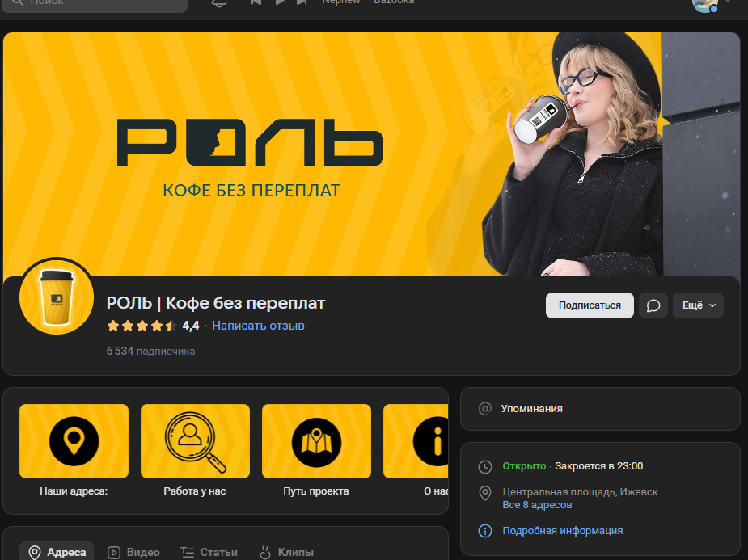Image resolution: width=748 pixels, height=560 pixels.
Task: Open the Упоминания section
Action: (x=600, y=408)
